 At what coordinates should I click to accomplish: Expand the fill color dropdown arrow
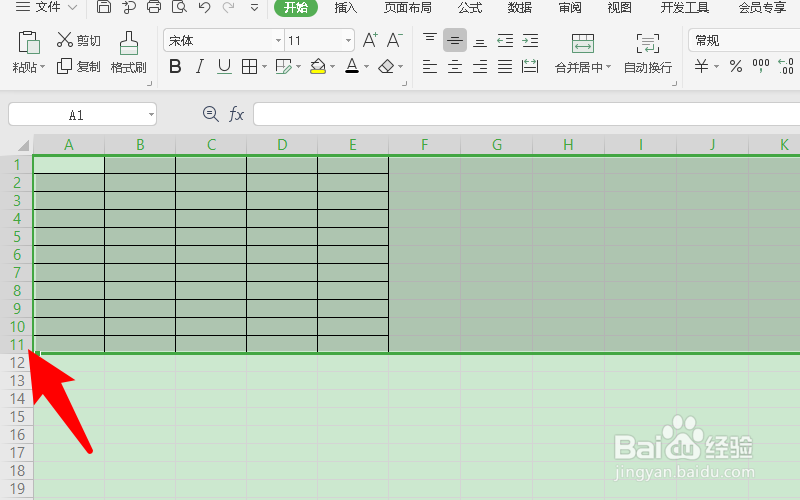click(333, 66)
